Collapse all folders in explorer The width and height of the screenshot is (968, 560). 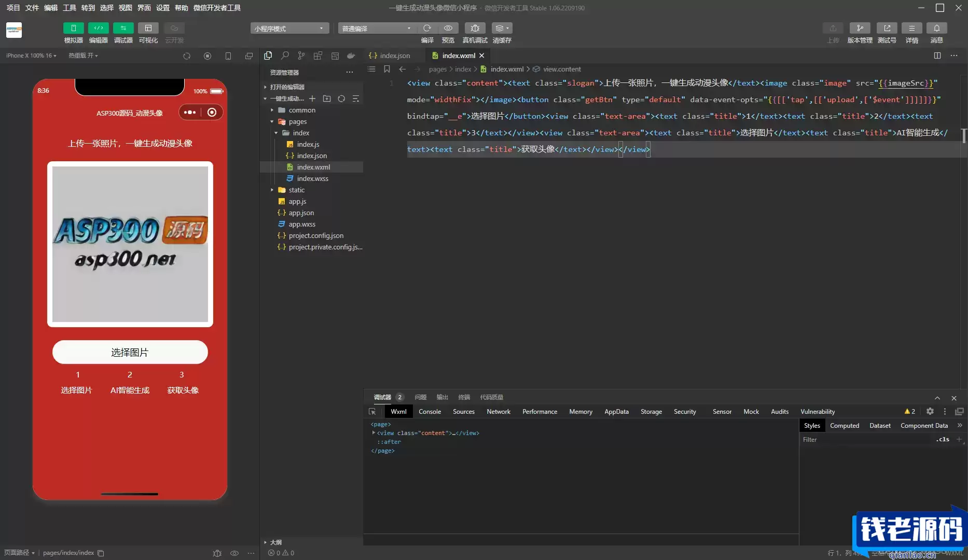pyautogui.click(x=356, y=99)
